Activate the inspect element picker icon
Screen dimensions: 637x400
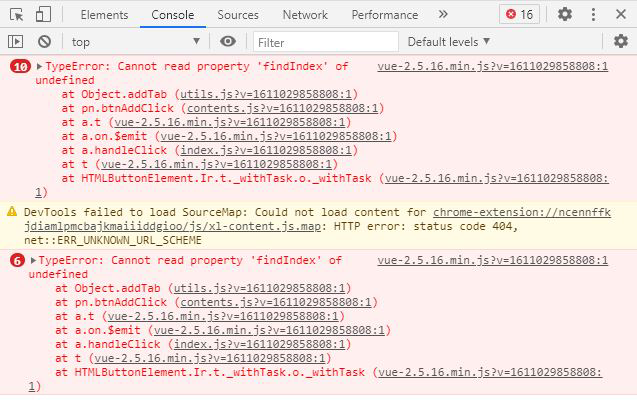tap(17, 15)
